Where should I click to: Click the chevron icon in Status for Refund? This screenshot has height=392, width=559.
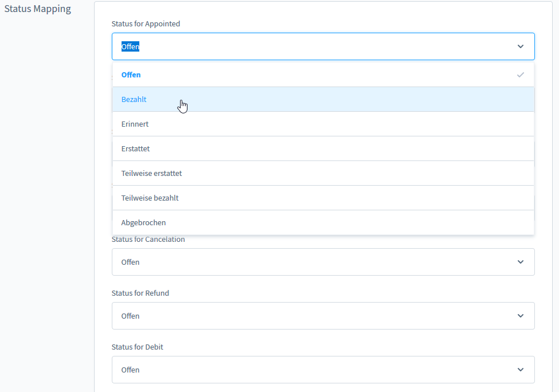pyautogui.click(x=521, y=316)
